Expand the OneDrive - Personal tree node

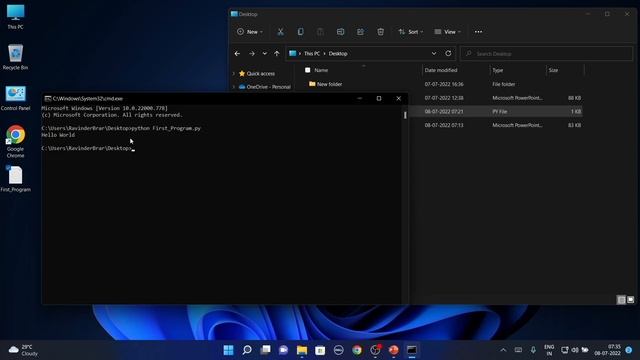pyautogui.click(x=234, y=87)
